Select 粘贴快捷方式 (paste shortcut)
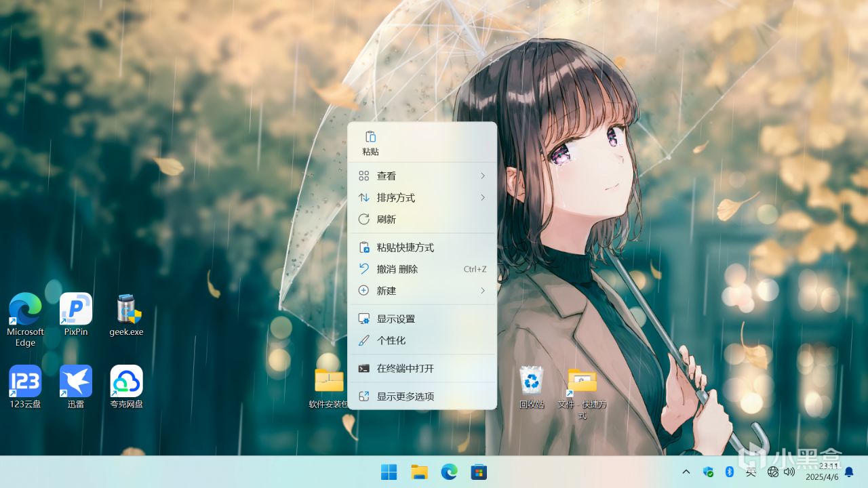This screenshot has height=488, width=868. pyautogui.click(x=422, y=247)
